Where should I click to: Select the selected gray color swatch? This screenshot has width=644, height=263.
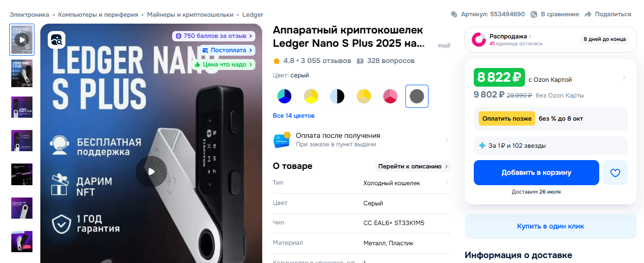point(417,96)
